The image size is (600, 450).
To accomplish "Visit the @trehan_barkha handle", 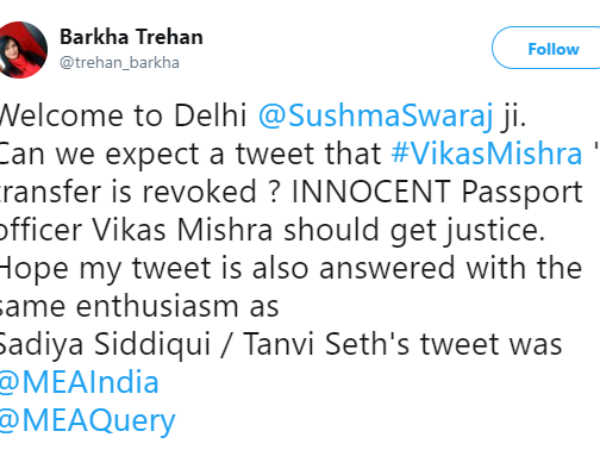I will click(119, 62).
